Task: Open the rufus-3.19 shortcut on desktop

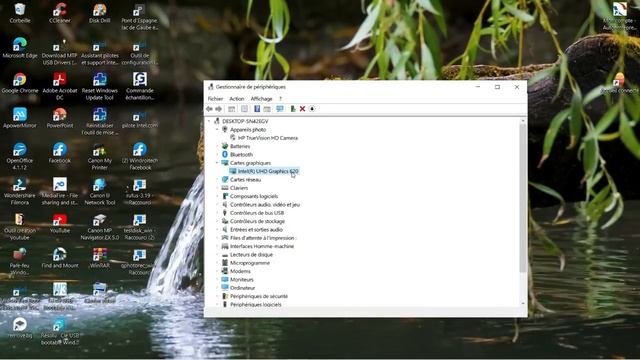Action: pyautogui.click(x=140, y=191)
